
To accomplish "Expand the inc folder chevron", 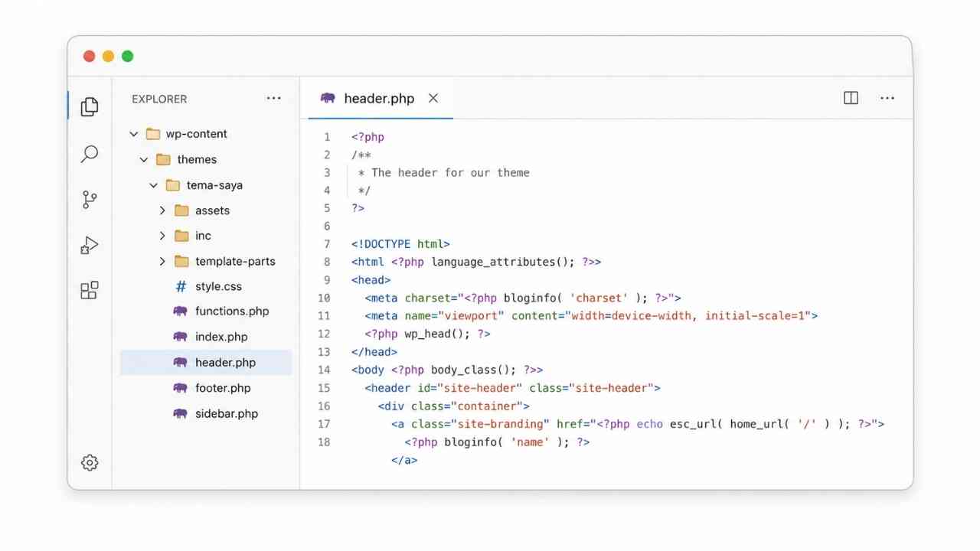I will 162,236.
